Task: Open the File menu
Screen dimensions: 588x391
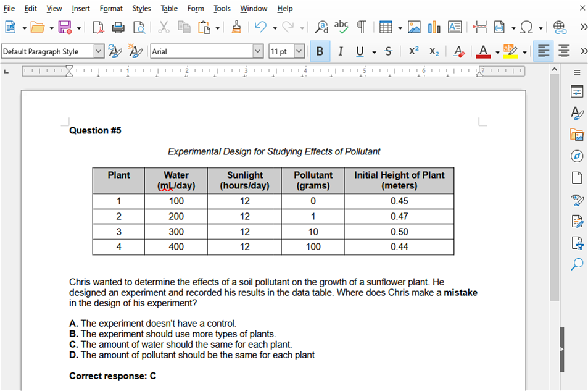Action: coord(9,8)
